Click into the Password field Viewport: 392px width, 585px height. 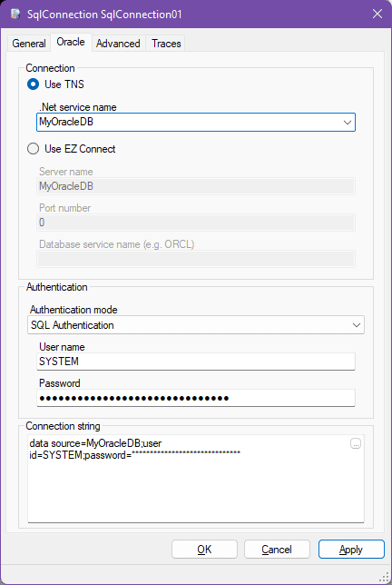coord(196,398)
